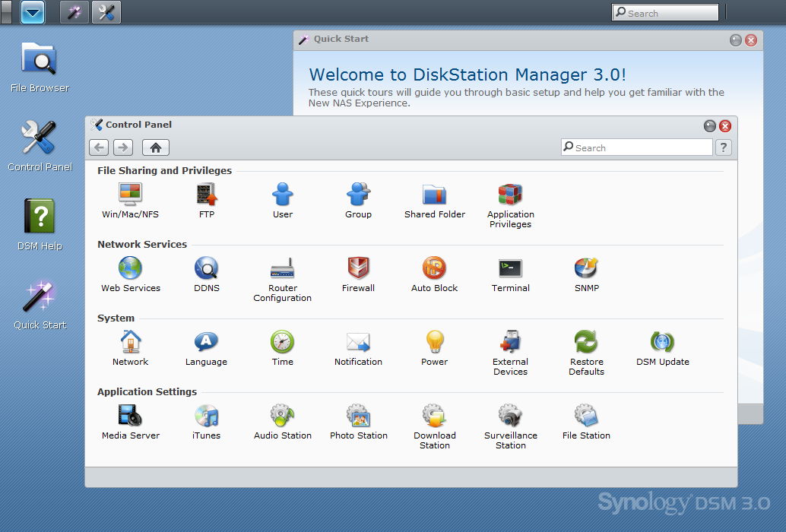Click the Quick Start wand taskbar button
Image resolution: width=786 pixels, height=532 pixels.
click(x=74, y=12)
